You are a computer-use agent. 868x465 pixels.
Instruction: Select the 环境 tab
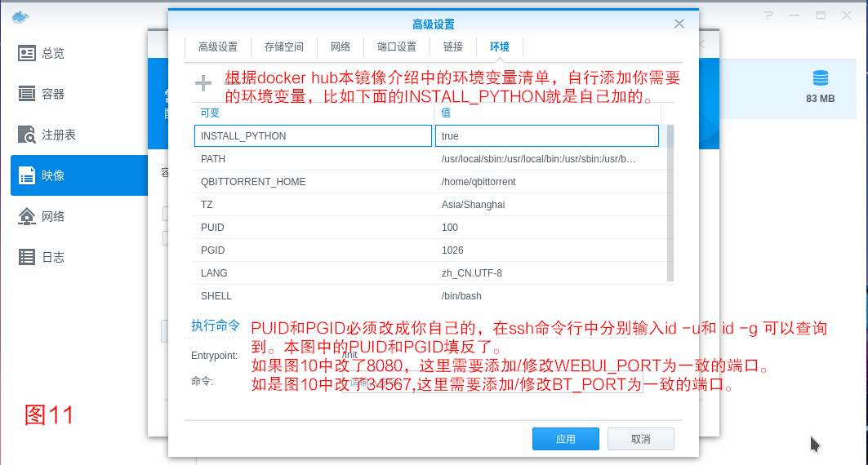pos(499,47)
